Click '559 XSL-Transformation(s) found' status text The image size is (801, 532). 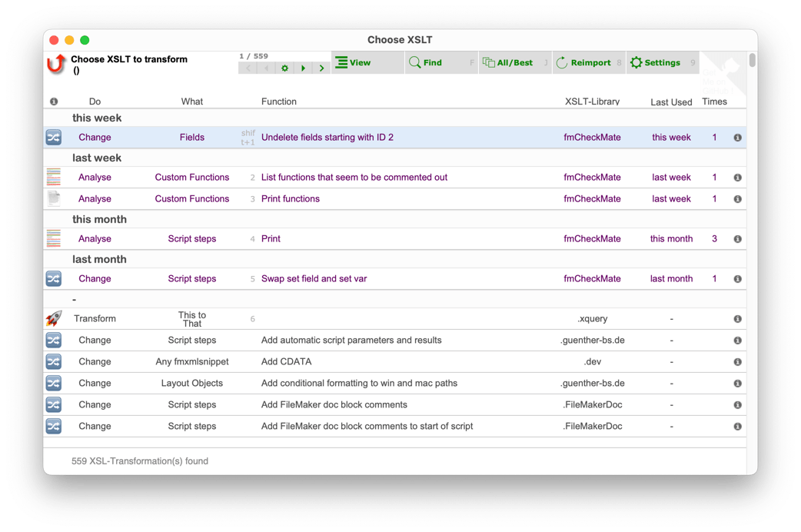(139, 461)
